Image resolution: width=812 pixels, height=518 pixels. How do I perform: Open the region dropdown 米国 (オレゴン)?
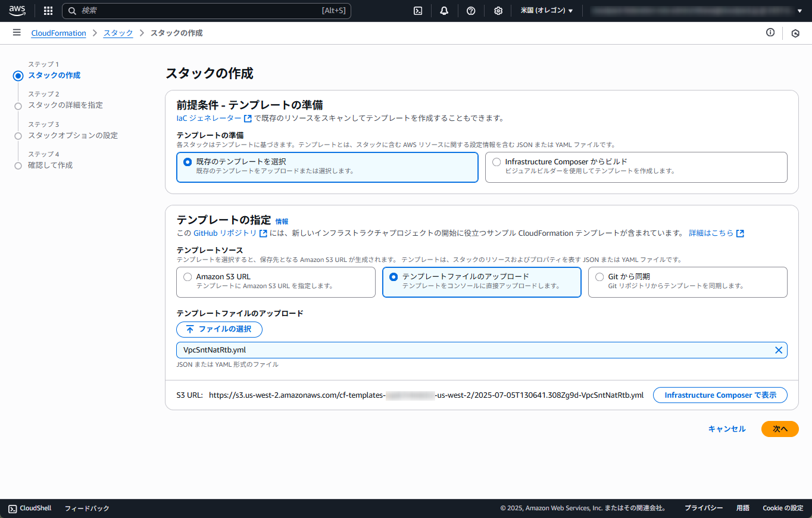pos(546,11)
